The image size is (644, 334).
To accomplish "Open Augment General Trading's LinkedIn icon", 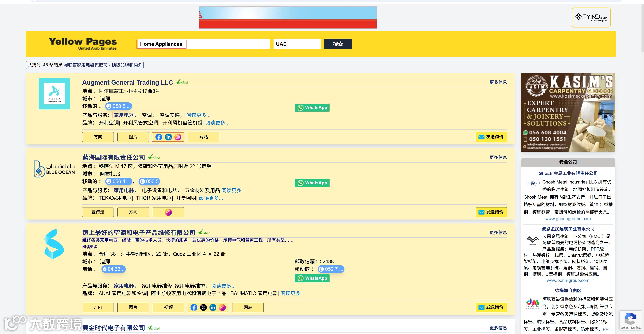I will click(x=168, y=137).
